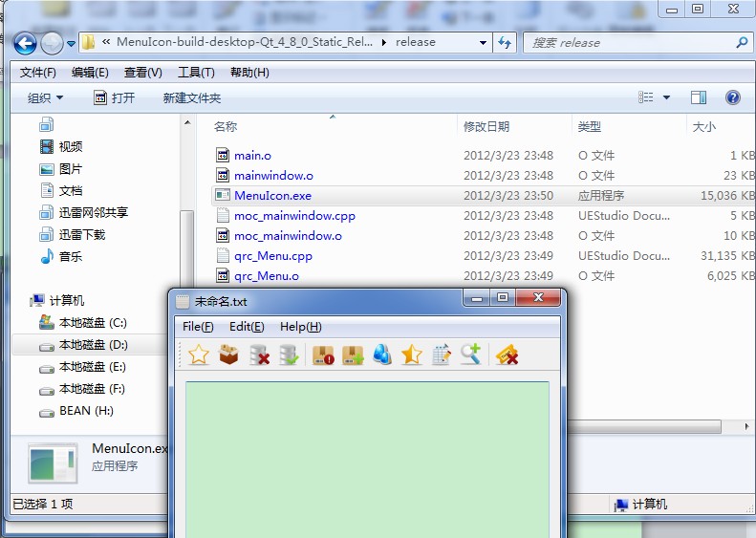Click the 打开 toolbar button
The width and height of the screenshot is (756, 538).
pyautogui.click(x=114, y=97)
